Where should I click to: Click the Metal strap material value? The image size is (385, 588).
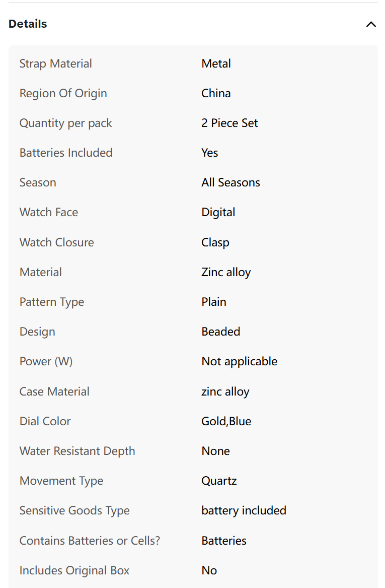[216, 64]
